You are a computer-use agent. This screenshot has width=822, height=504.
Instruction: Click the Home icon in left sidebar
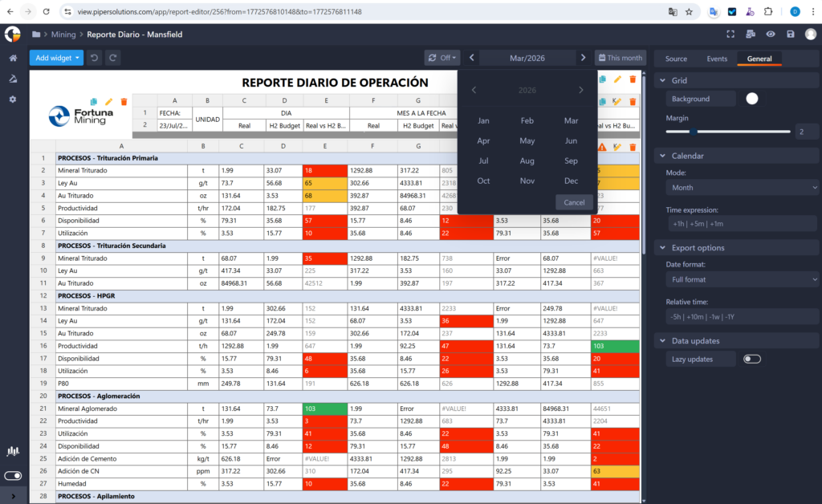coord(13,58)
